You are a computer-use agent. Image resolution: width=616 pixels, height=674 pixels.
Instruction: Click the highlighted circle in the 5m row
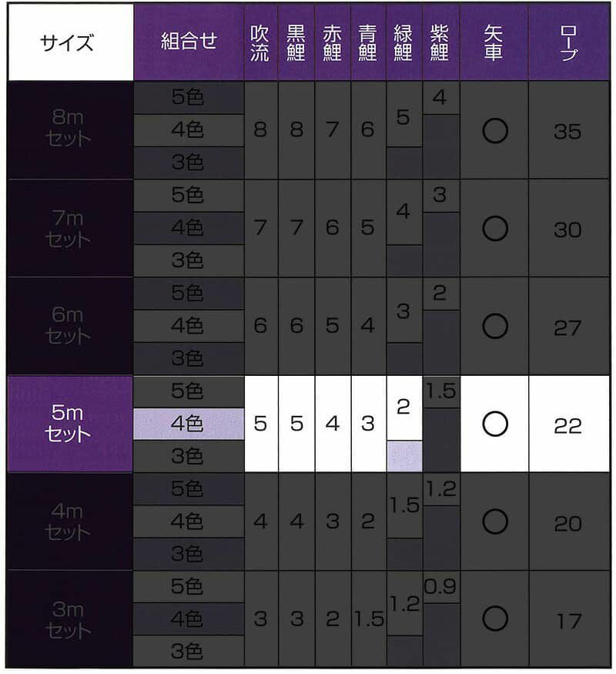(x=494, y=424)
